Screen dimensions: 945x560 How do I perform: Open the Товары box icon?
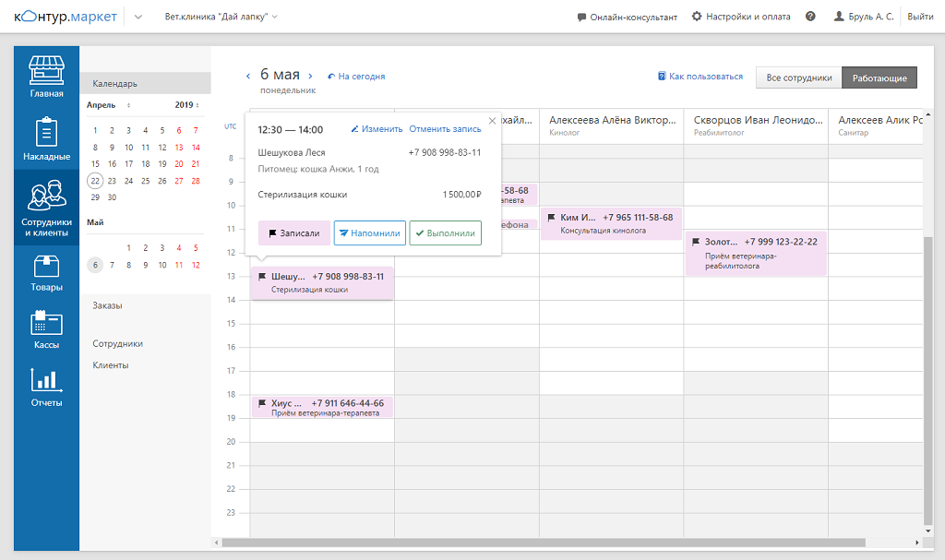point(46,267)
